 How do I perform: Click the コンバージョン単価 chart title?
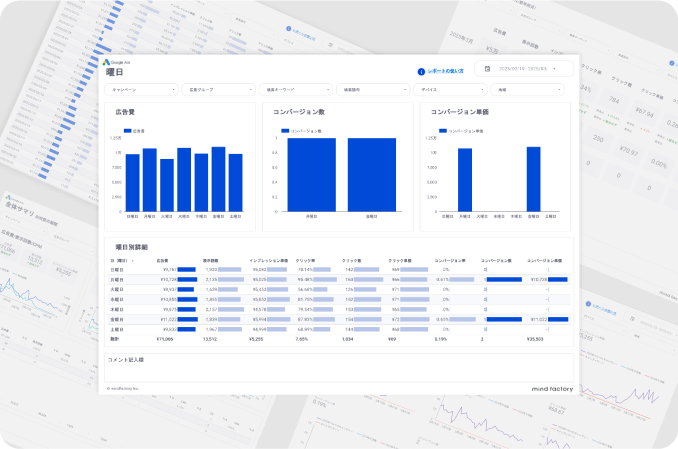(x=459, y=112)
